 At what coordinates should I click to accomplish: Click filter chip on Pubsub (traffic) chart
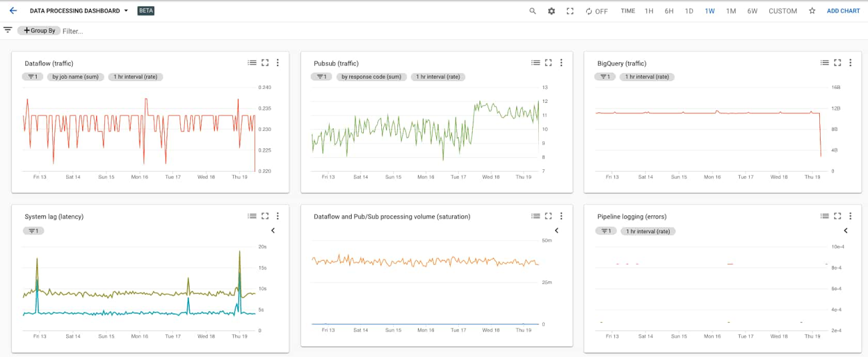(322, 77)
